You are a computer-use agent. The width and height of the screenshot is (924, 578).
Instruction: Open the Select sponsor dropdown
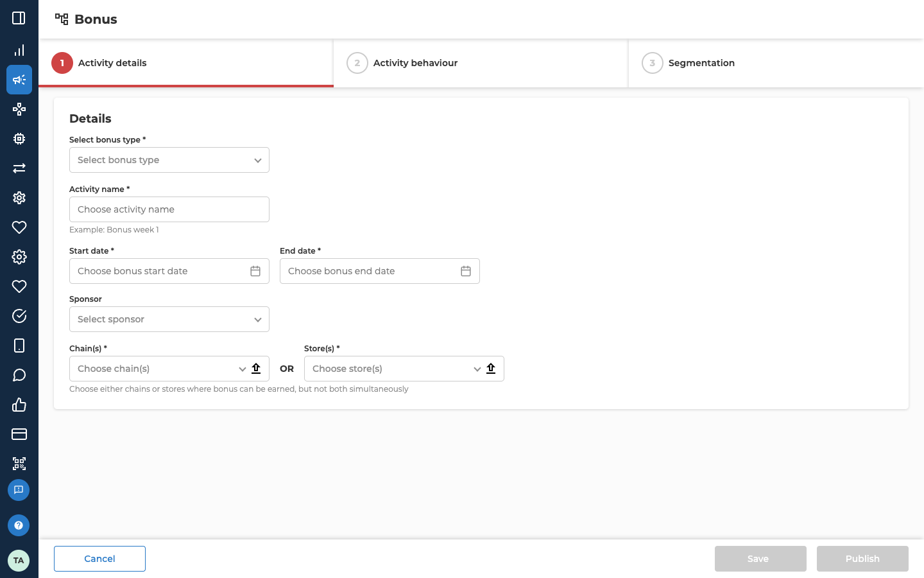tap(169, 319)
